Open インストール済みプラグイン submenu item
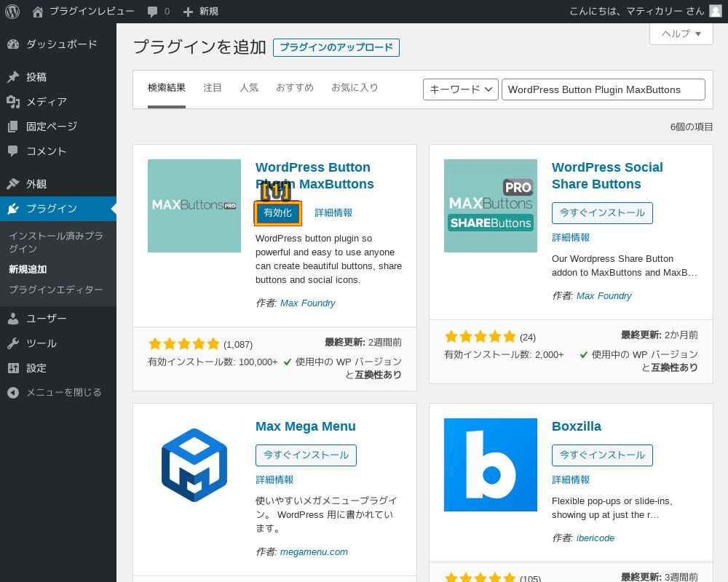This screenshot has width=728, height=582. pyautogui.click(x=56, y=242)
